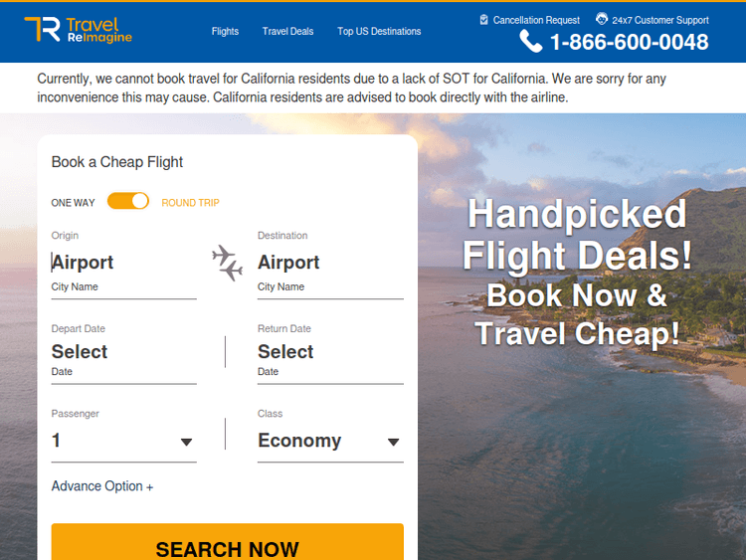Open the Travel Deals menu item
This screenshot has width=746, height=560.
tap(287, 32)
